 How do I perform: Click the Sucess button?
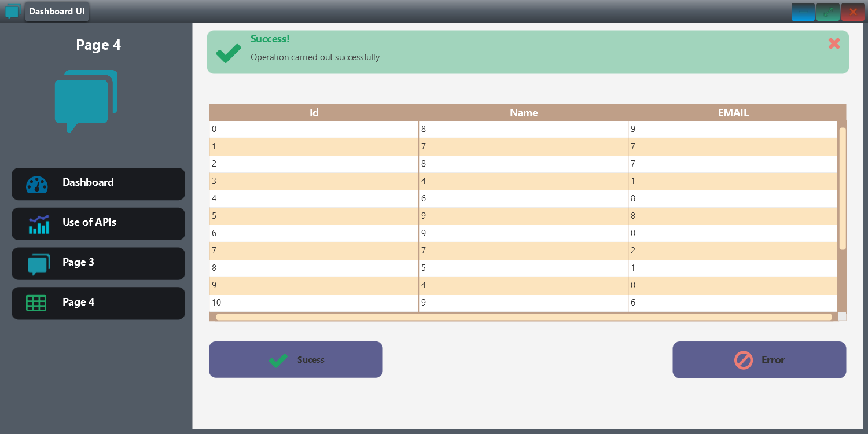pyautogui.click(x=296, y=359)
